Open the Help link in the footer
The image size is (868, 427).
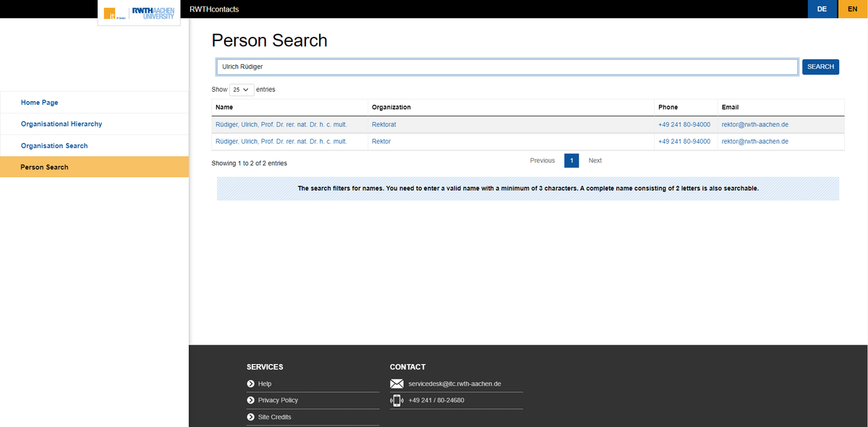click(x=265, y=384)
